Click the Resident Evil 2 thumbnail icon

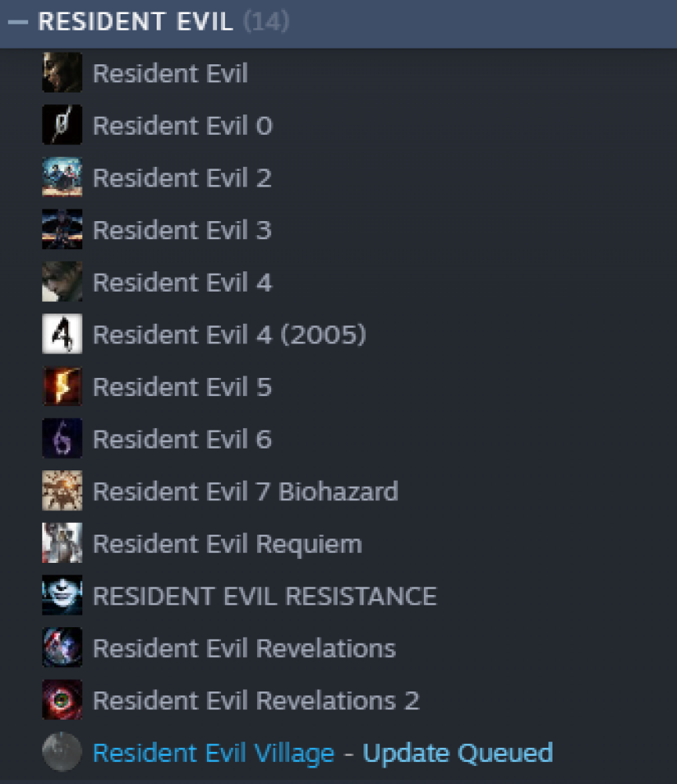(62, 177)
